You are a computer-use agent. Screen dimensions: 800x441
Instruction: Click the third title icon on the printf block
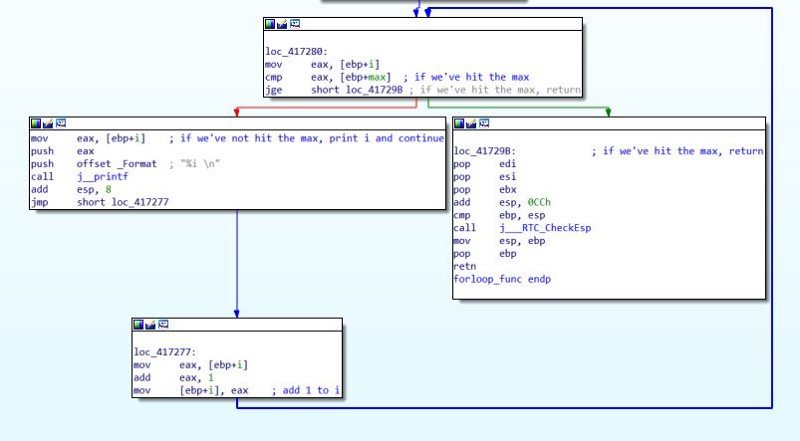(61, 123)
